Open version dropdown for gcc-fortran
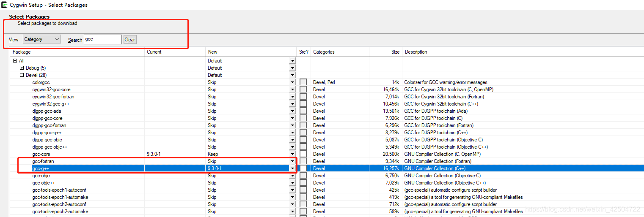Viewport: 644px width, 217px height. (292, 161)
